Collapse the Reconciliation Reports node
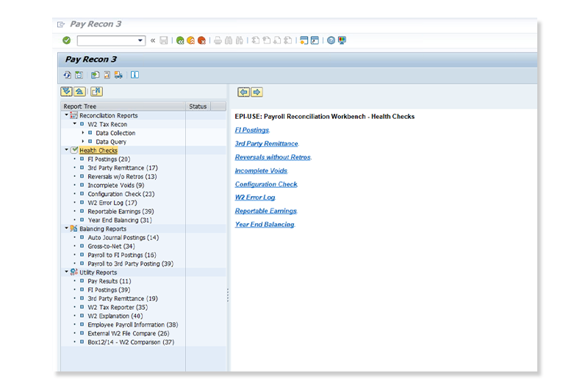This screenshot has width=588, height=392. (66, 115)
